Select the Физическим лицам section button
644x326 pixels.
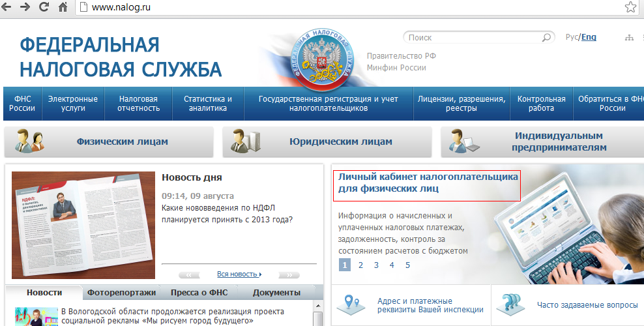pos(109,141)
